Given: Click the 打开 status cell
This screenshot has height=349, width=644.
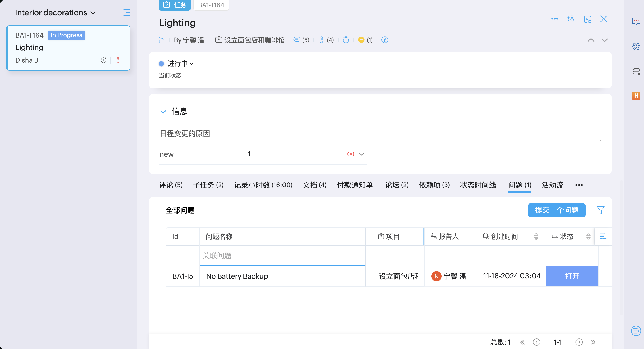Looking at the screenshot, I should pyautogui.click(x=572, y=276).
